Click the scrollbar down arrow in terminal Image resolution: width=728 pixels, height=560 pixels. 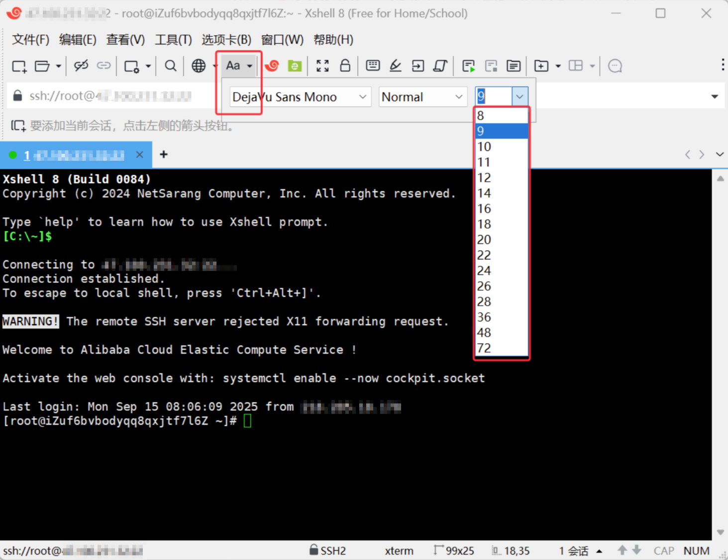(x=720, y=532)
